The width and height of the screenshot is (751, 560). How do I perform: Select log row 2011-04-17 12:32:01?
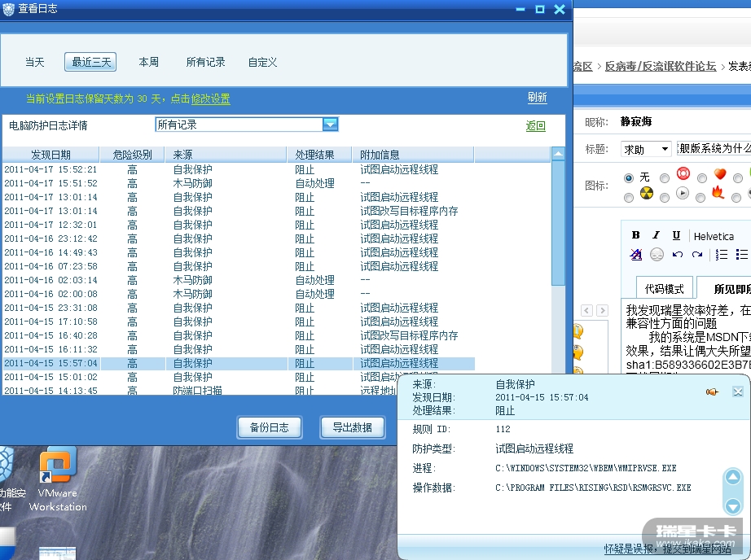[x=239, y=225]
